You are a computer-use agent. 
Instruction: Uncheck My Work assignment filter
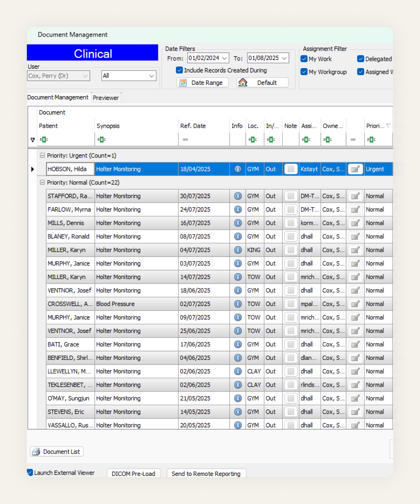pos(304,59)
